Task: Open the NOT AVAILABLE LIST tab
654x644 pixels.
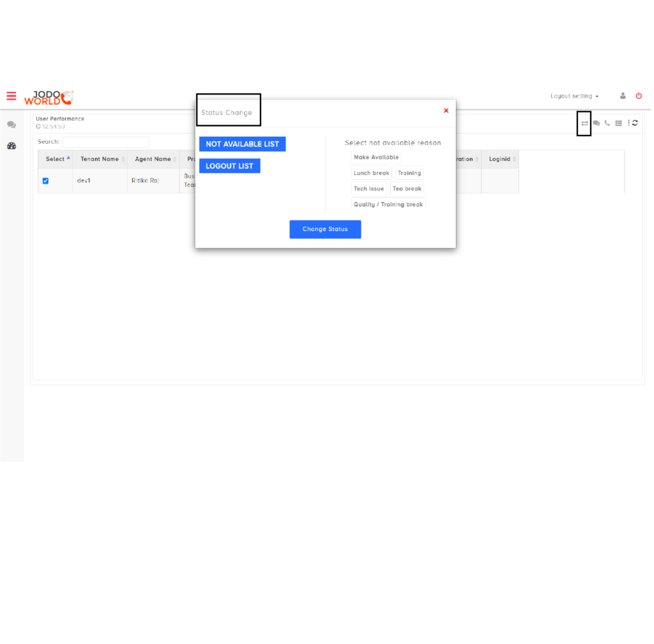Action: [242, 144]
